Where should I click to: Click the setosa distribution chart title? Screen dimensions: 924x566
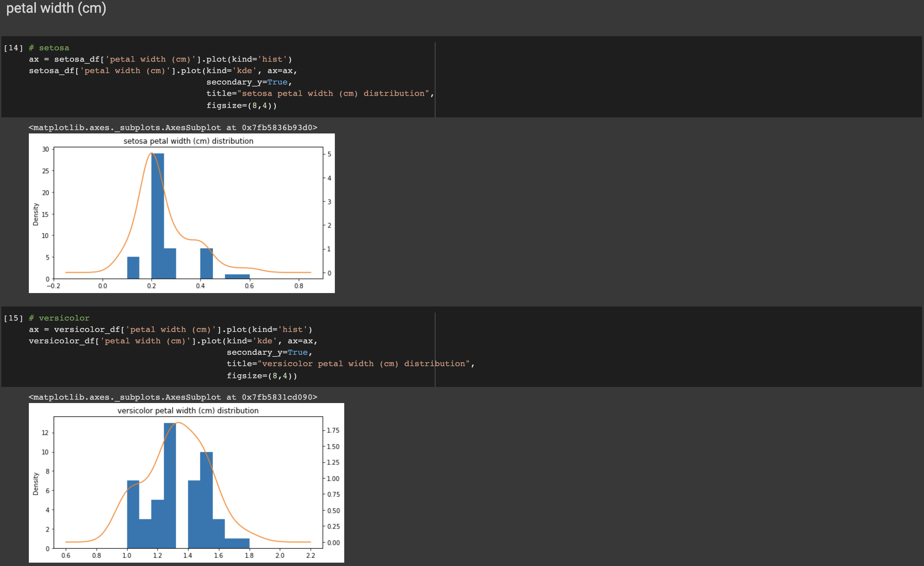[188, 141]
